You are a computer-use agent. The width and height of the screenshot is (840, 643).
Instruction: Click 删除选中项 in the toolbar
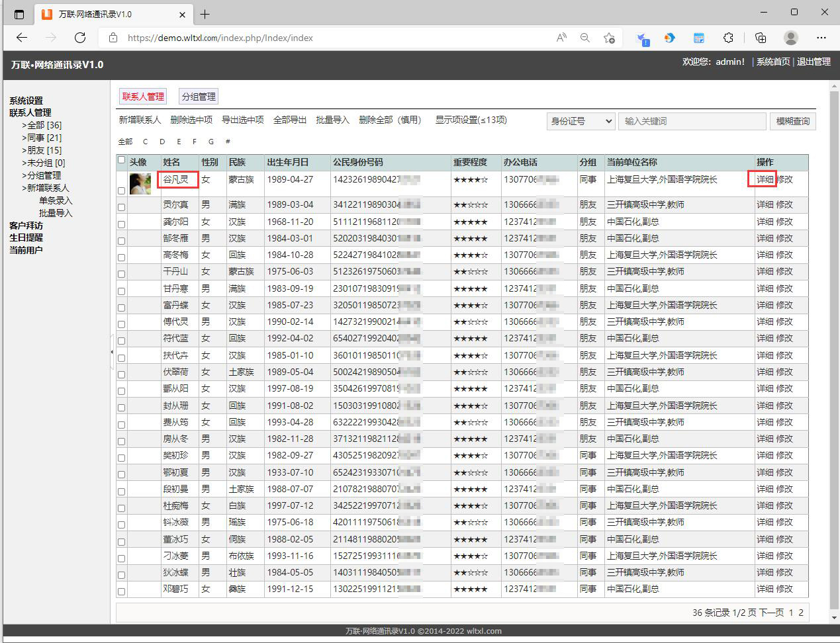191,120
